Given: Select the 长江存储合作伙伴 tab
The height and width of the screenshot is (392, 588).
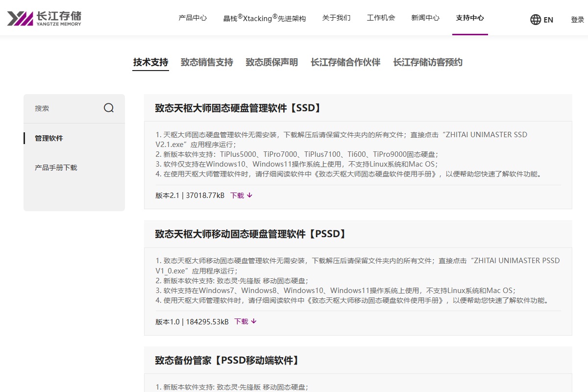Looking at the screenshot, I should point(345,62).
